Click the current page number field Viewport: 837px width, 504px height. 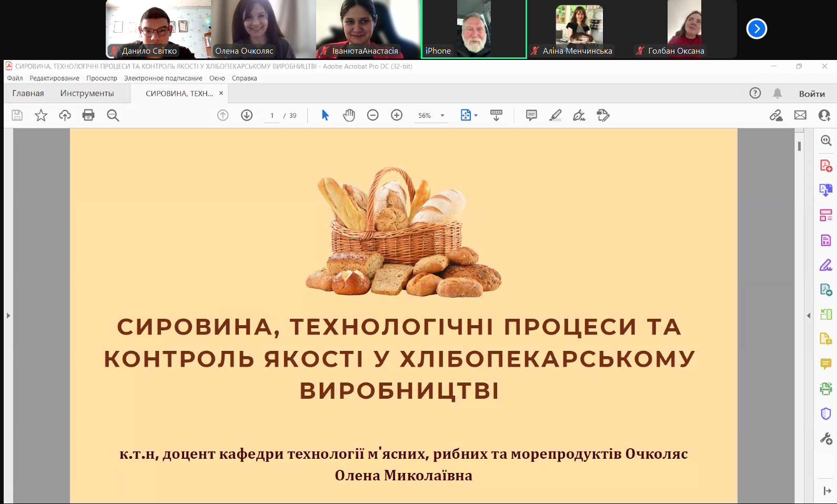pyautogui.click(x=272, y=116)
